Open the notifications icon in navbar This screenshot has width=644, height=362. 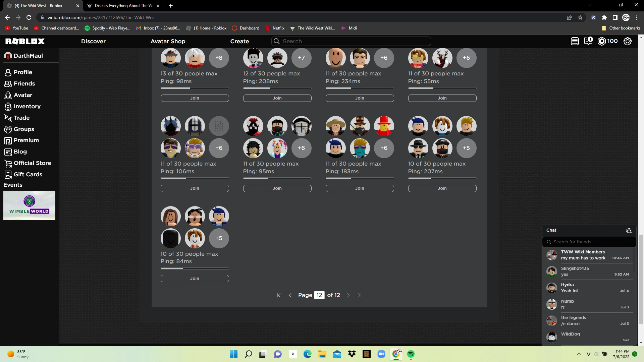pos(588,41)
